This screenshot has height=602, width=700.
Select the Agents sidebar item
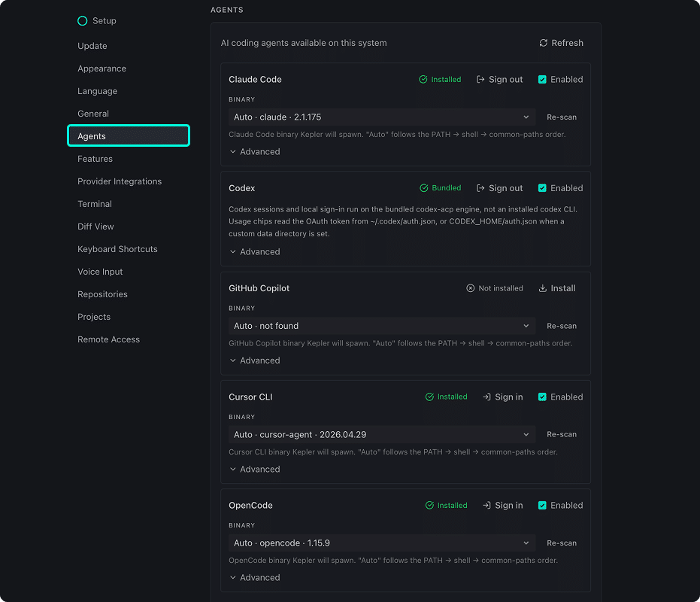click(129, 136)
